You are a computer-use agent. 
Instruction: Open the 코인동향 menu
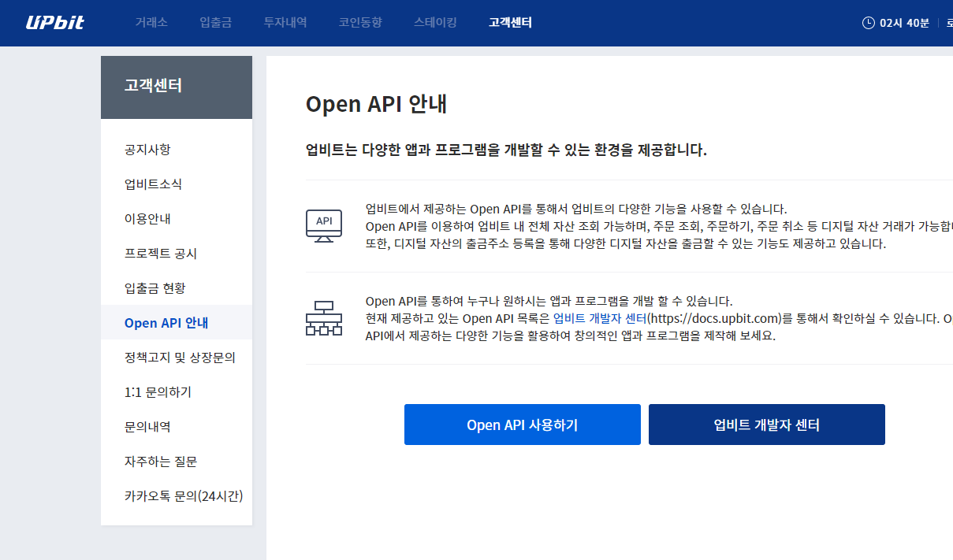[x=360, y=23]
